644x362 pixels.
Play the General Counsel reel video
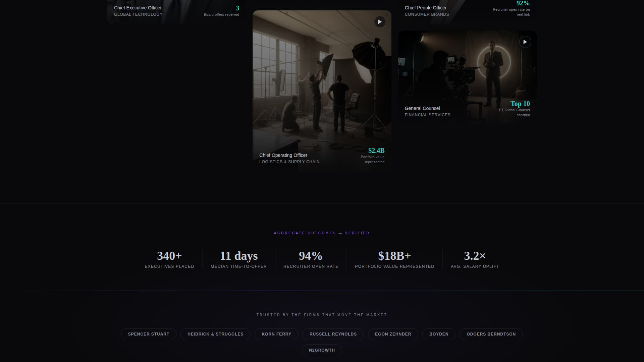pyautogui.click(x=525, y=42)
